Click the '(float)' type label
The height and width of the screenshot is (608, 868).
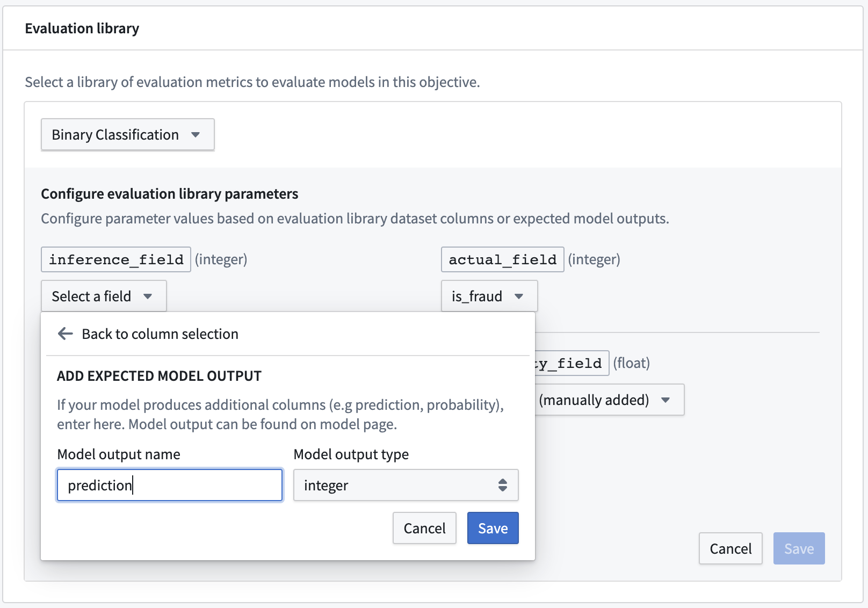click(632, 363)
